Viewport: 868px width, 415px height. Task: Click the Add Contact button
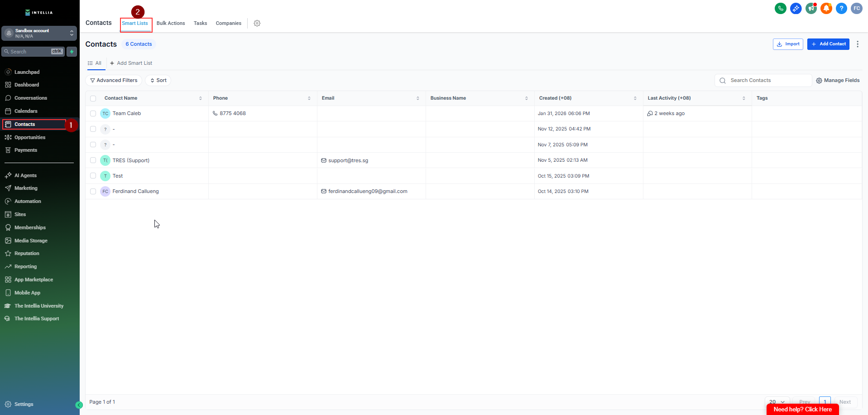tap(828, 44)
